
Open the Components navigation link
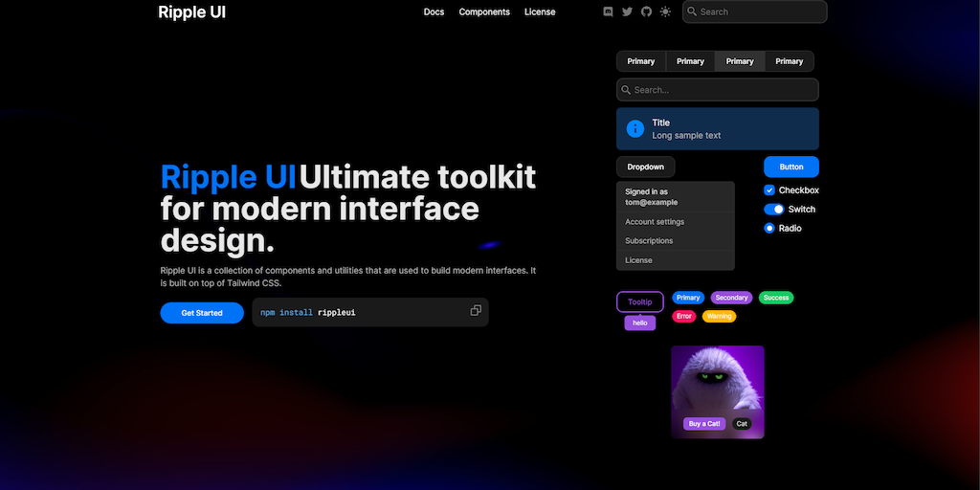click(484, 11)
